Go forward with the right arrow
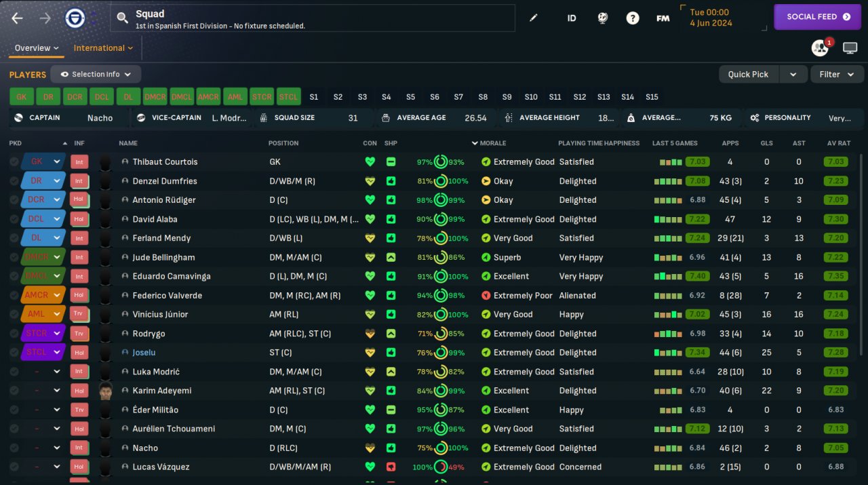The height and width of the screenshot is (485, 868). (45, 18)
